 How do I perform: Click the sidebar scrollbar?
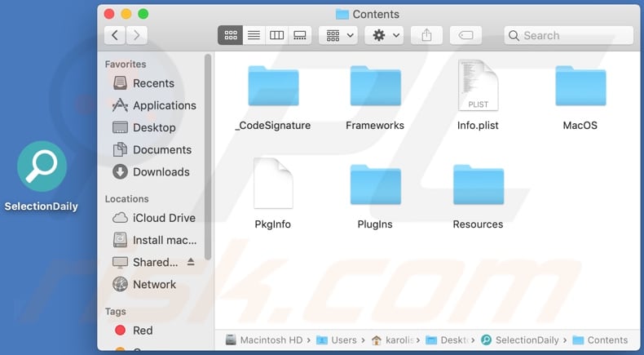click(x=208, y=158)
